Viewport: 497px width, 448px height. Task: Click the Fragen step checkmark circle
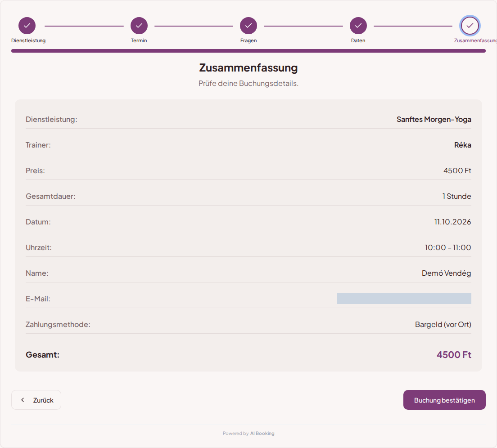tap(248, 26)
